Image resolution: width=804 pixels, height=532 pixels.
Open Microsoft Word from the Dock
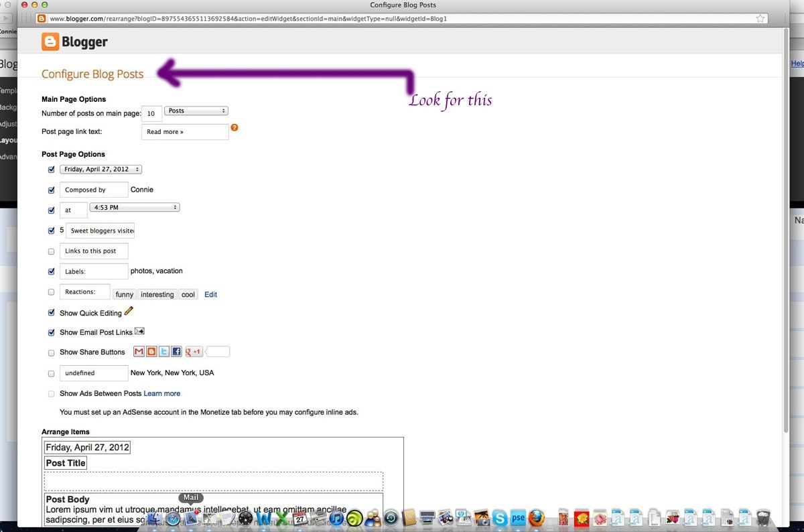(264, 518)
